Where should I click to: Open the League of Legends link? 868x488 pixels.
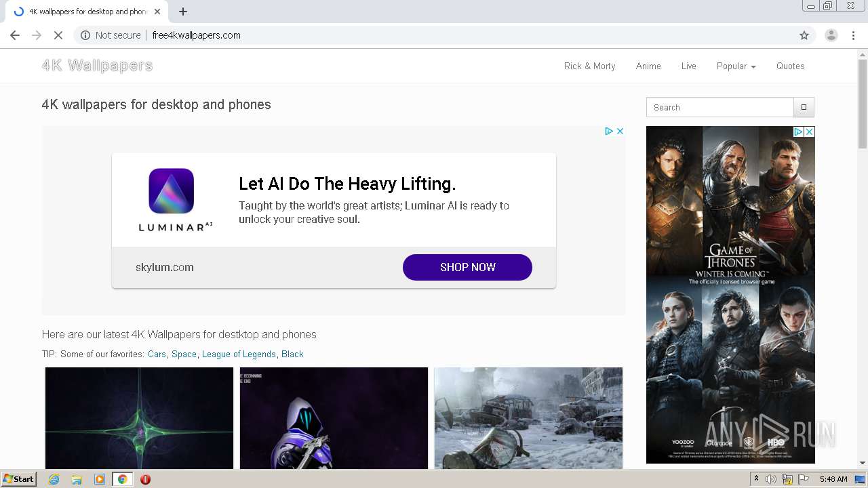coord(239,354)
